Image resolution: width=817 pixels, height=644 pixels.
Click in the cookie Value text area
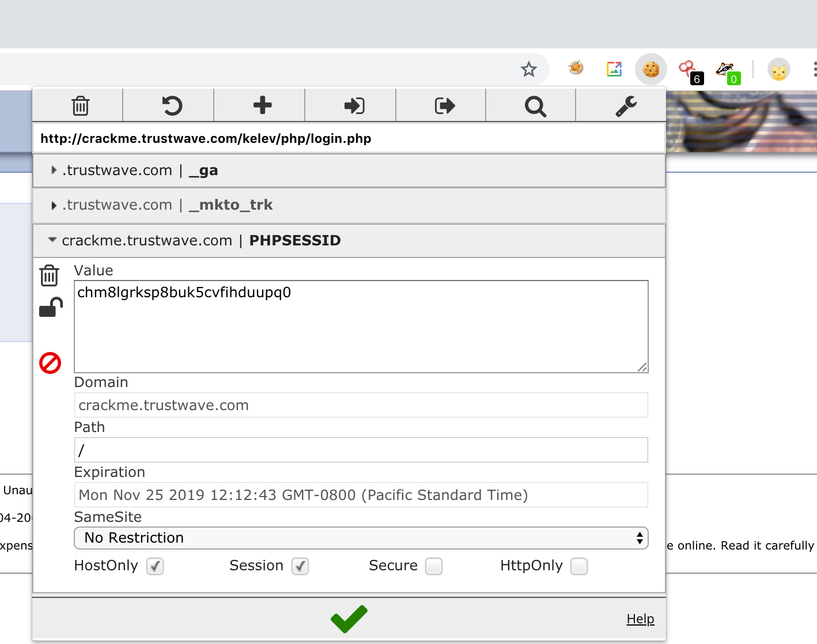[x=361, y=327]
